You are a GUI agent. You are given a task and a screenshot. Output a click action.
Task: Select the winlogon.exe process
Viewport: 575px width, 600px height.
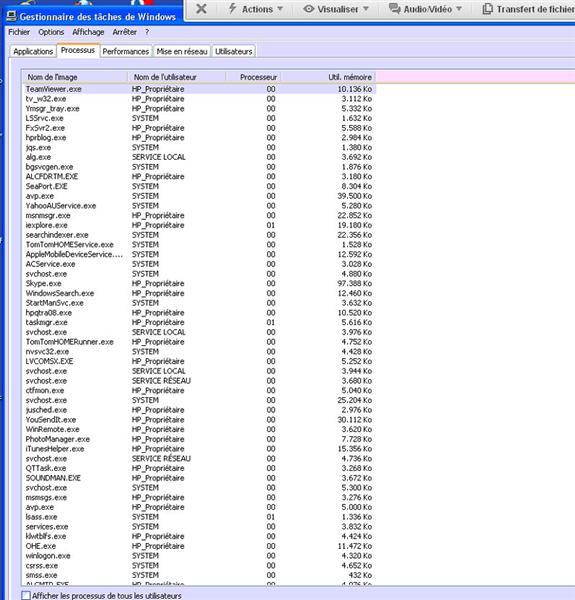[199, 556]
